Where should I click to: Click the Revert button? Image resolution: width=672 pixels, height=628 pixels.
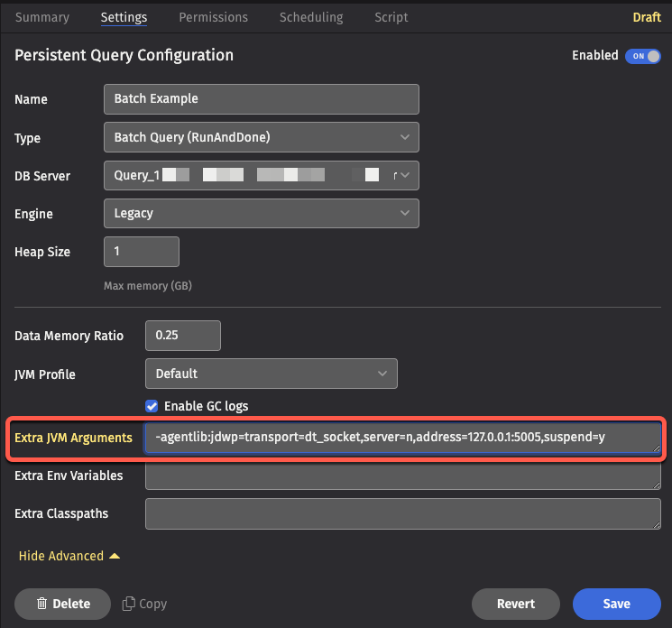[516, 604]
